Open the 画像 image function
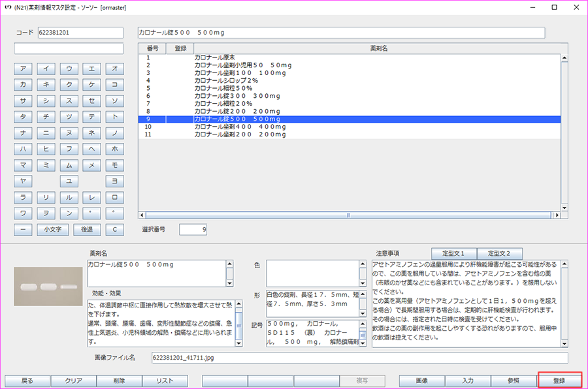Viewport: 588px width, 389px height. (x=421, y=381)
